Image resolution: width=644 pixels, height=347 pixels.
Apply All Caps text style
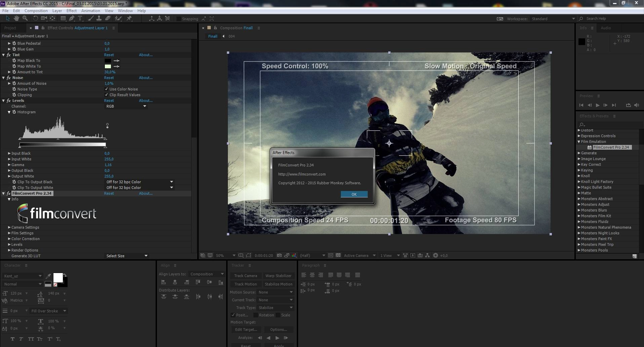[x=31, y=339]
